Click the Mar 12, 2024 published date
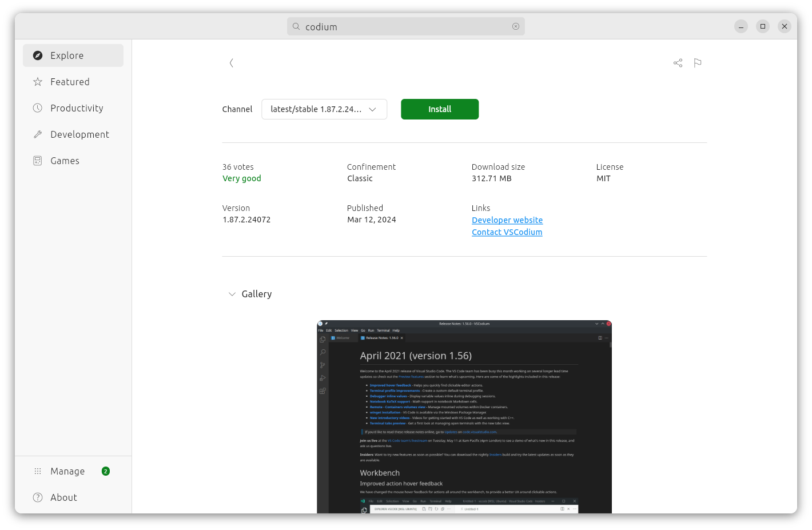Screen dimensions: 812x530 point(372,220)
